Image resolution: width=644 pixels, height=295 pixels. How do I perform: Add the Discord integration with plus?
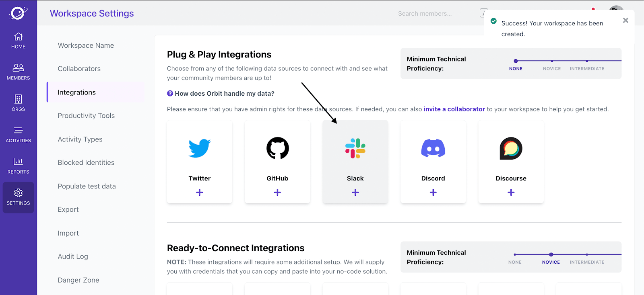[433, 193]
